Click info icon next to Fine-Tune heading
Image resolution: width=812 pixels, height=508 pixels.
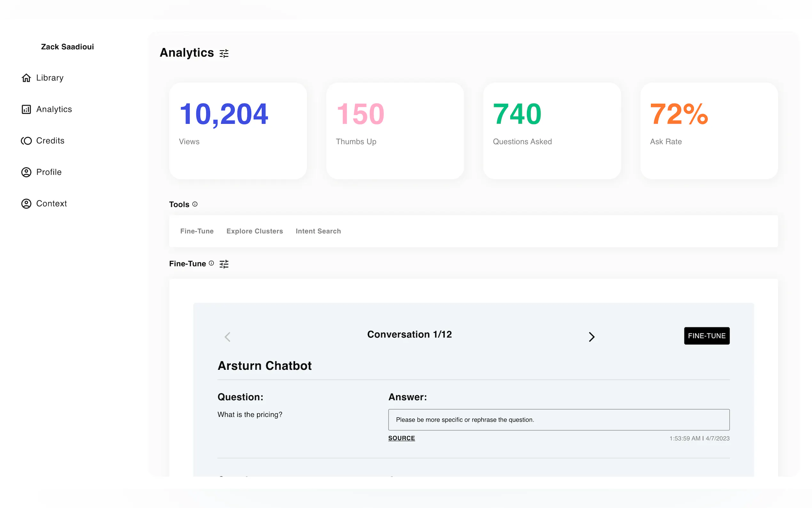pos(211,263)
